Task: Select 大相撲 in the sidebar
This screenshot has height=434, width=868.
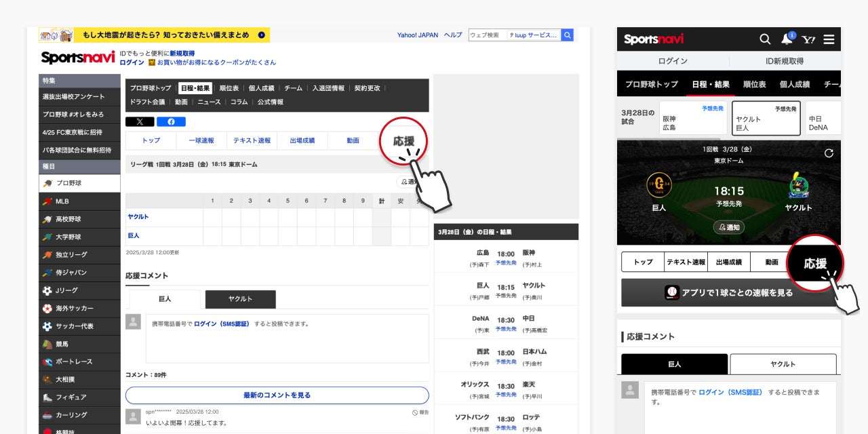Action: [79, 379]
